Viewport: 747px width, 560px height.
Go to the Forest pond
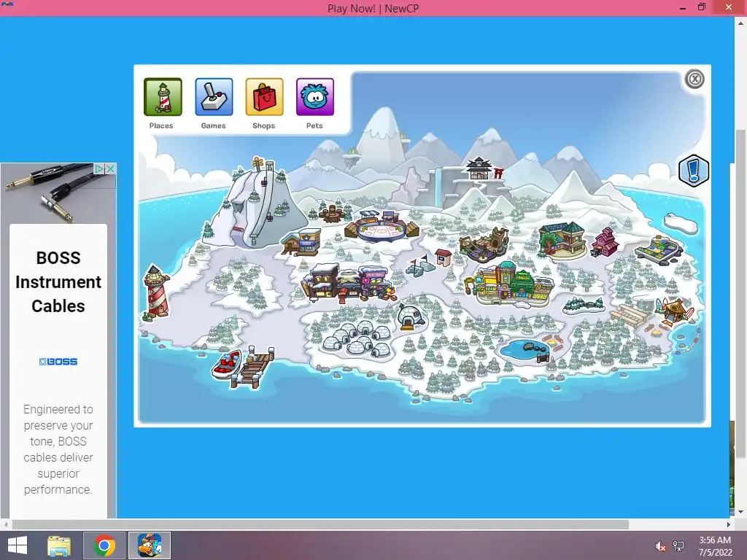tap(525, 349)
